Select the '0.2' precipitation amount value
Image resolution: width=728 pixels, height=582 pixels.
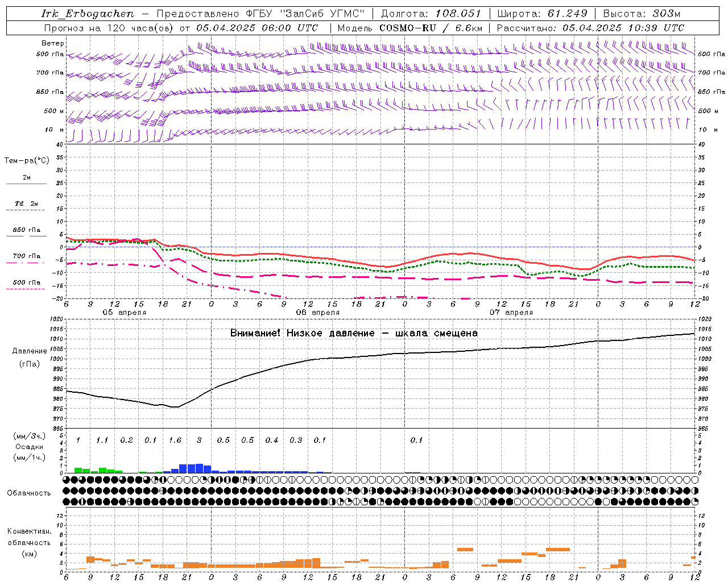point(126,440)
